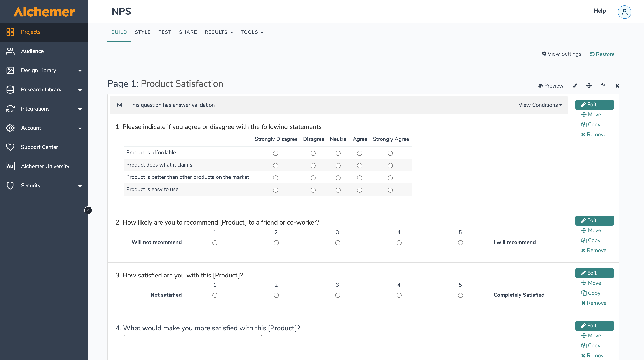The width and height of the screenshot is (644, 360).
Task: Open the RESULTS dropdown menu
Action: point(218,32)
